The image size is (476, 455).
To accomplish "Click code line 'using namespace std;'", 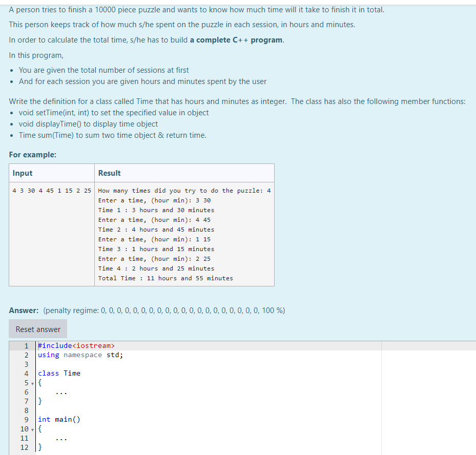I will [80, 355].
